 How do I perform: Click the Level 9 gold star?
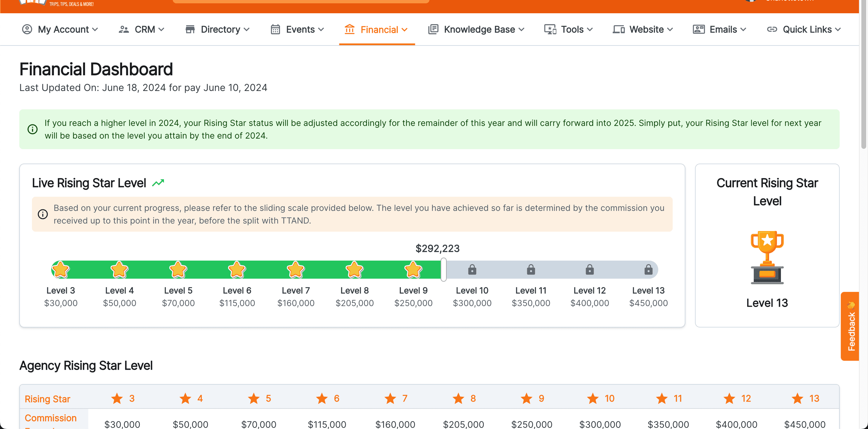tap(413, 269)
